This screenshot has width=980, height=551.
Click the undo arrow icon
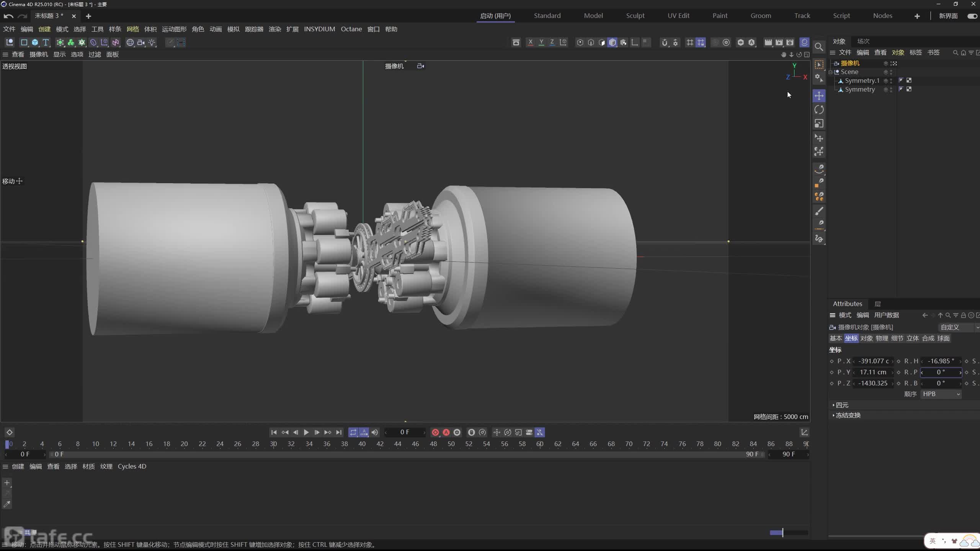click(8, 16)
